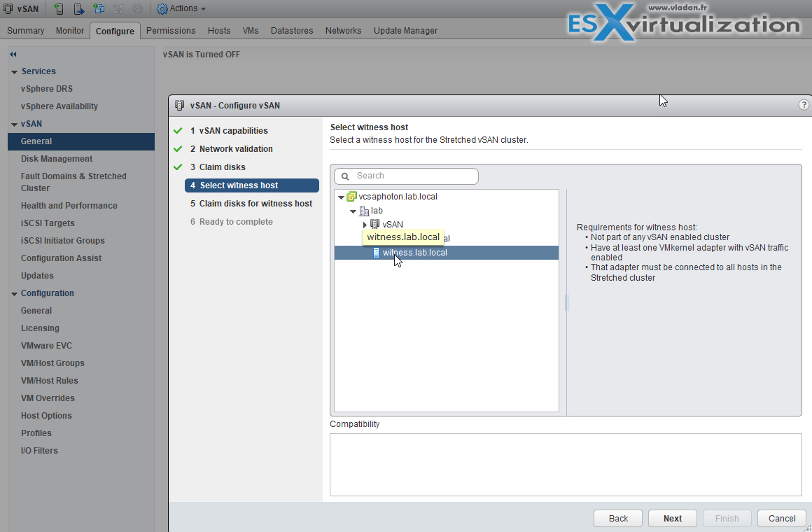812x532 pixels.
Task: Switch to the Summary tab
Action: tap(25, 31)
